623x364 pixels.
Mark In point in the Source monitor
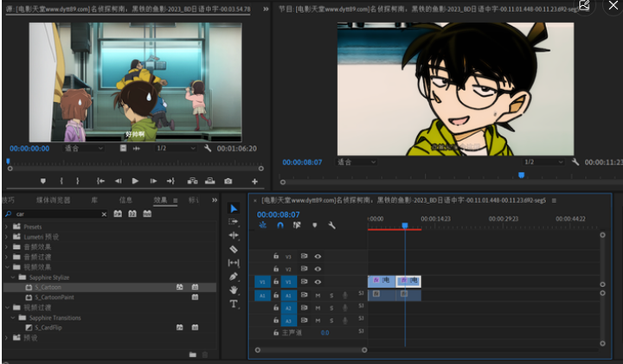pos(61,181)
